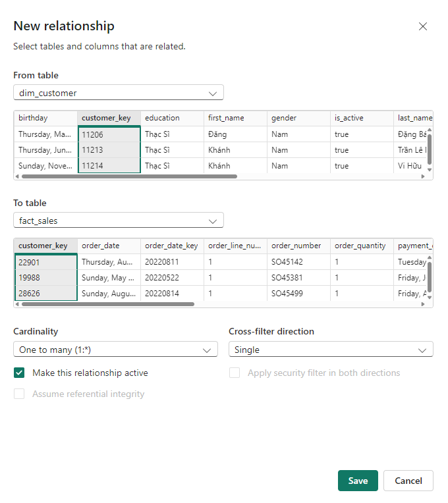The image size is (448, 503).
Task: Select gender column header
Action: pos(298,118)
